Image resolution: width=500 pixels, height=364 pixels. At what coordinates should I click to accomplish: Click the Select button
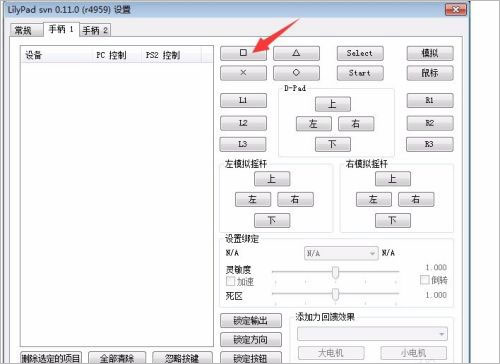click(360, 53)
